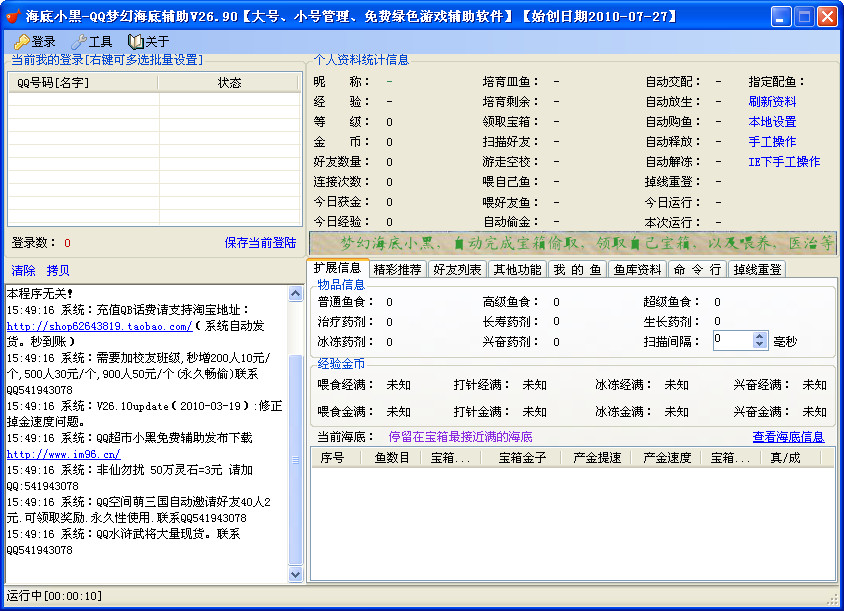Click the 喂食经满 未知 value
Viewport: 844px width, 611px height.
(398, 385)
